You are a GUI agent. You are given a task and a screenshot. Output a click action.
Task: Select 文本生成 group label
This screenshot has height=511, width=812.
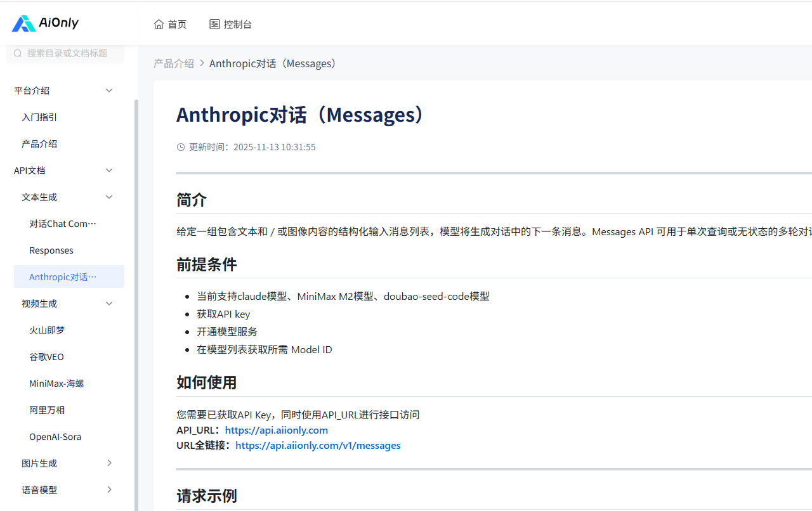(x=39, y=197)
